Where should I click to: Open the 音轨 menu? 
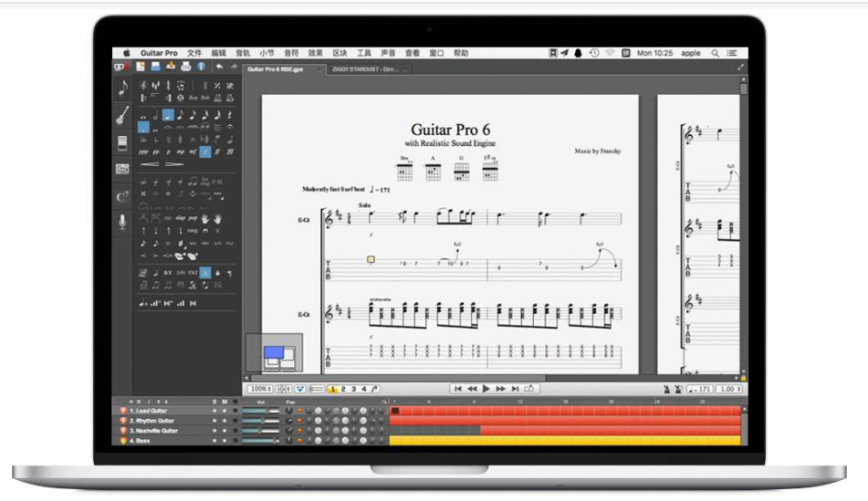click(x=243, y=53)
